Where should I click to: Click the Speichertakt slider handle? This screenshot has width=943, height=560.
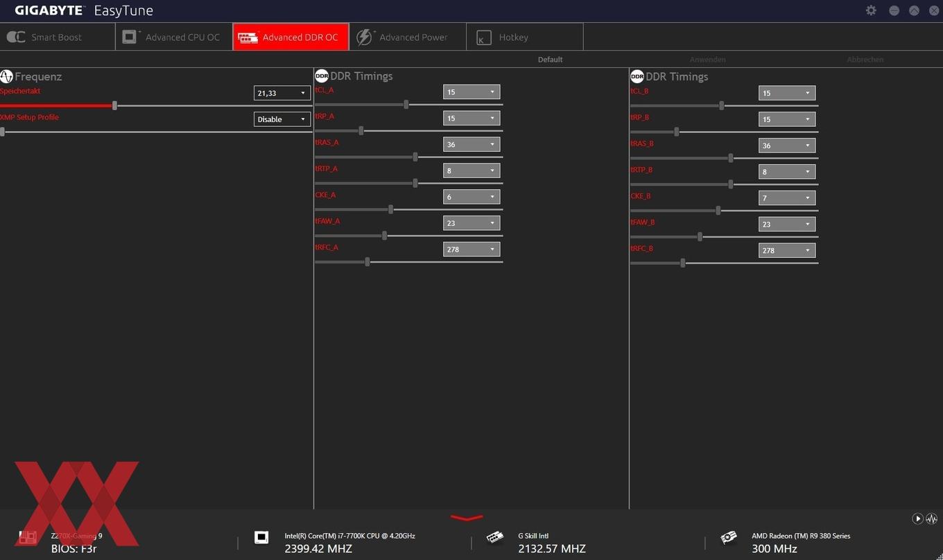coord(114,105)
